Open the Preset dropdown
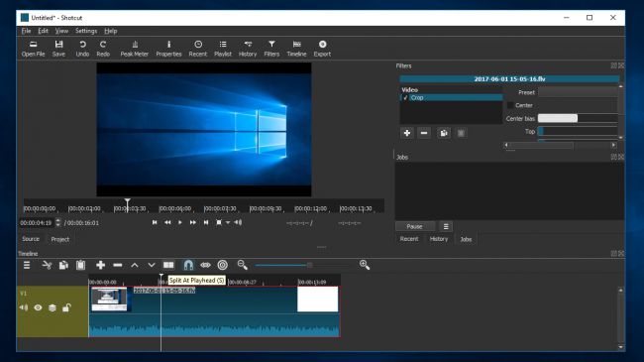The image size is (644, 362). pos(578,92)
